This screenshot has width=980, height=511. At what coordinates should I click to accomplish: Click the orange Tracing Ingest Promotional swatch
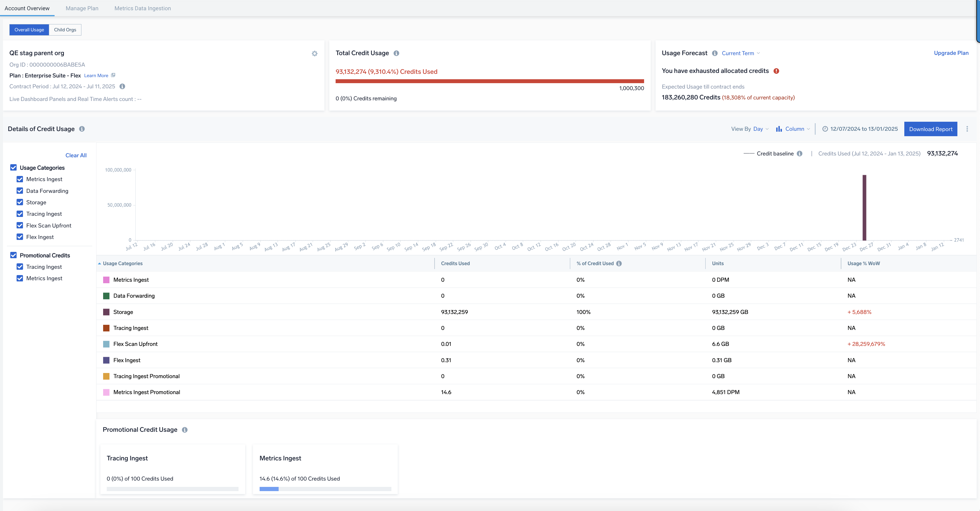[x=106, y=376]
